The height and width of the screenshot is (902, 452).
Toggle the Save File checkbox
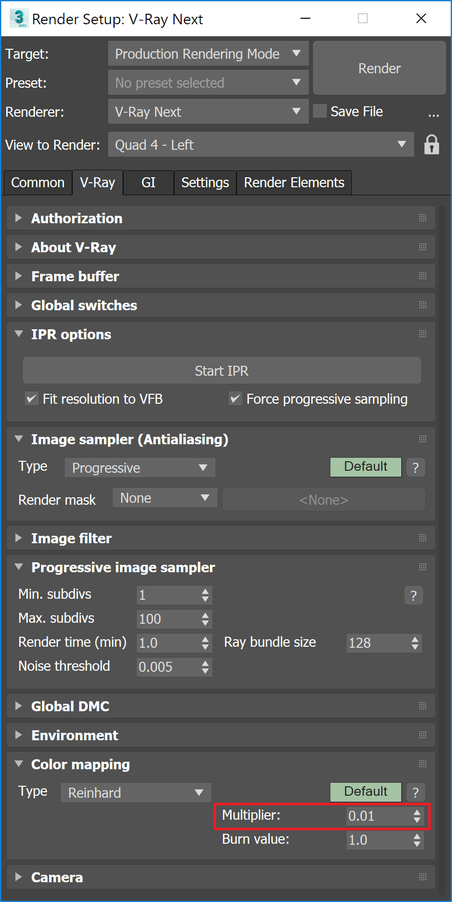click(320, 112)
